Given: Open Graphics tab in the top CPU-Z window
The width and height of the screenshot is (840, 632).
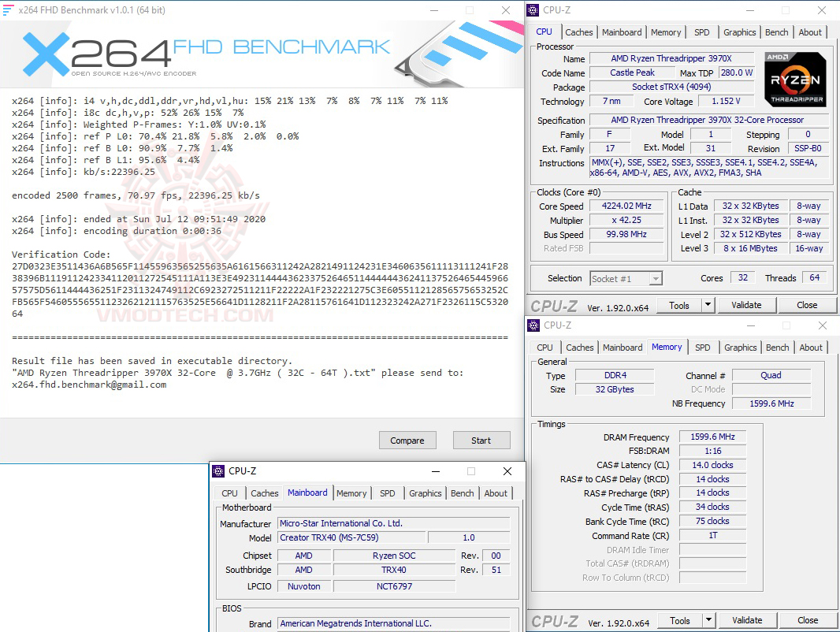Looking at the screenshot, I should pyautogui.click(x=740, y=32).
